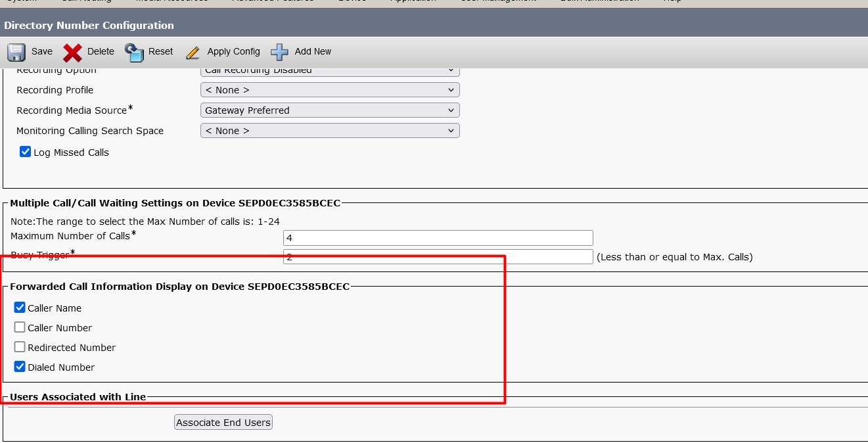The height and width of the screenshot is (443, 868).
Task: Click the Maximum Number of Calls field
Action: pyautogui.click(x=438, y=237)
